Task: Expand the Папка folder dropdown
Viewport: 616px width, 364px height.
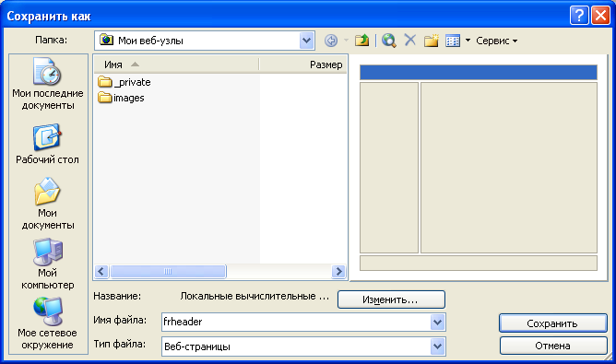Action: coord(306,41)
